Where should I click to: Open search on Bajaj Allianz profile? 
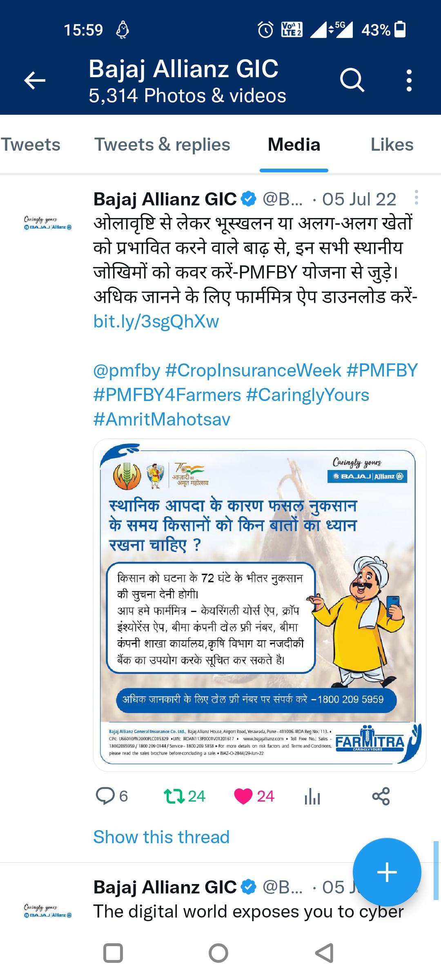point(352,80)
